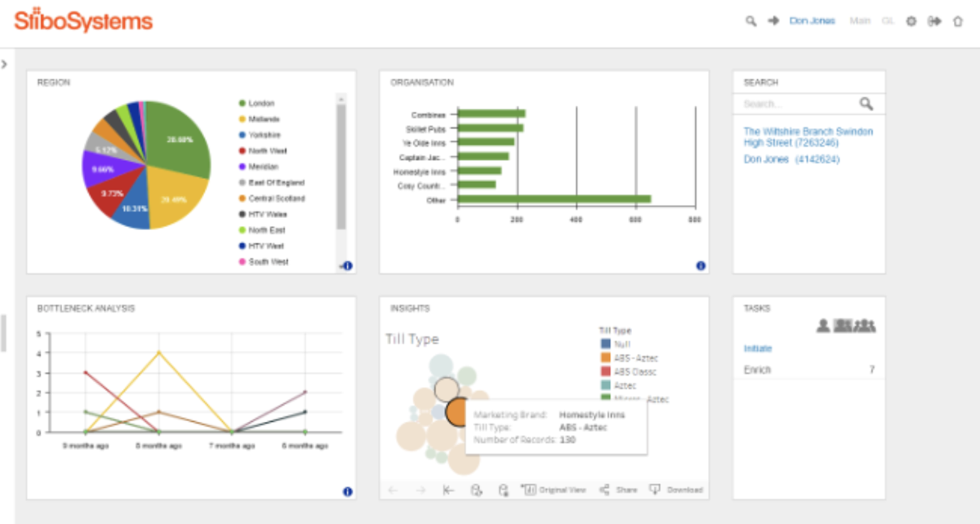The width and height of the screenshot is (980, 524).
Task: Open Region widget info icon
Action: (x=347, y=265)
